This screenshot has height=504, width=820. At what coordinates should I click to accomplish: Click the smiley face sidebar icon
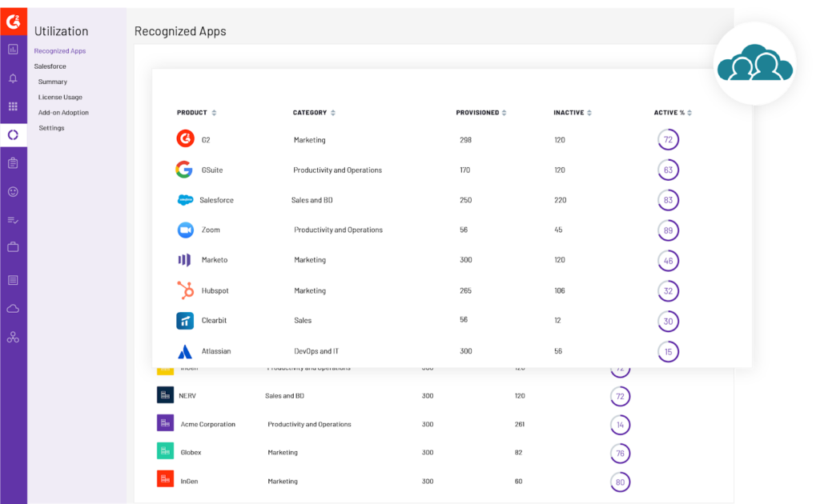(x=13, y=192)
